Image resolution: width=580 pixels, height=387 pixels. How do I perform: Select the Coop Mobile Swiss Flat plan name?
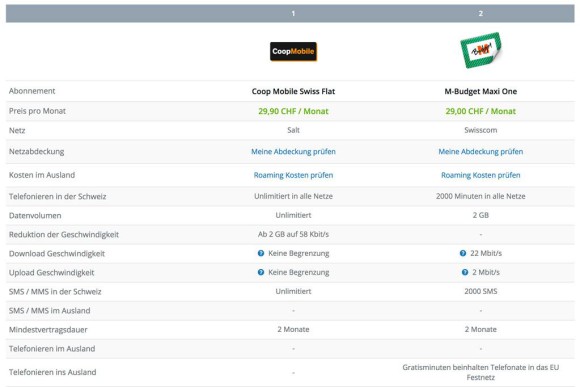click(293, 91)
